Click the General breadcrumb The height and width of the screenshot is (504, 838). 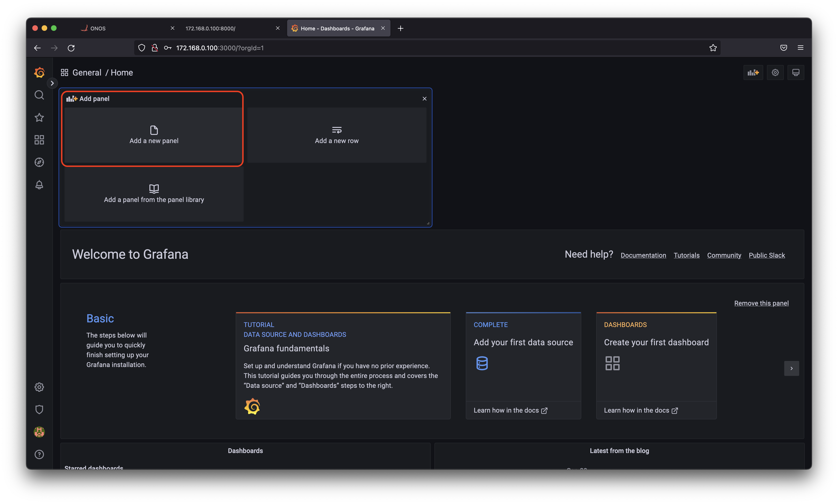87,72
